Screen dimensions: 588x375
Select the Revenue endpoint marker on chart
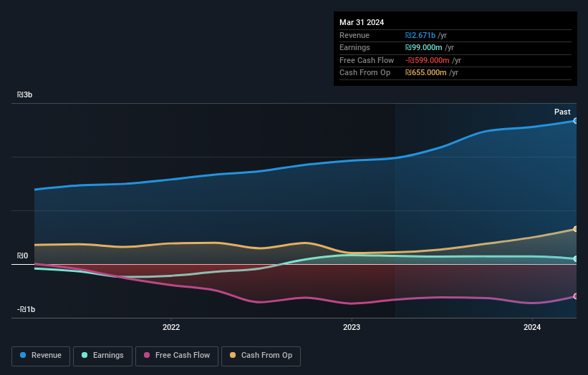tap(576, 121)
